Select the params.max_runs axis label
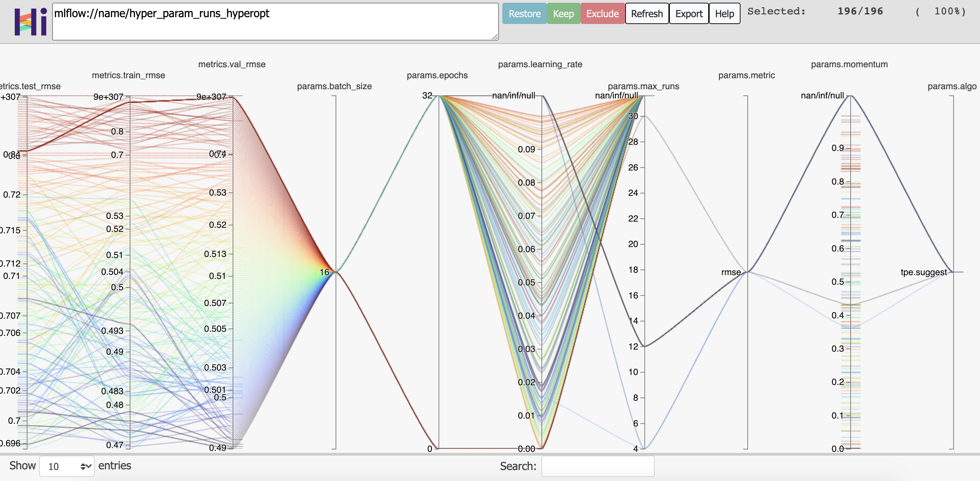980x481 pixels. point(643,86)
